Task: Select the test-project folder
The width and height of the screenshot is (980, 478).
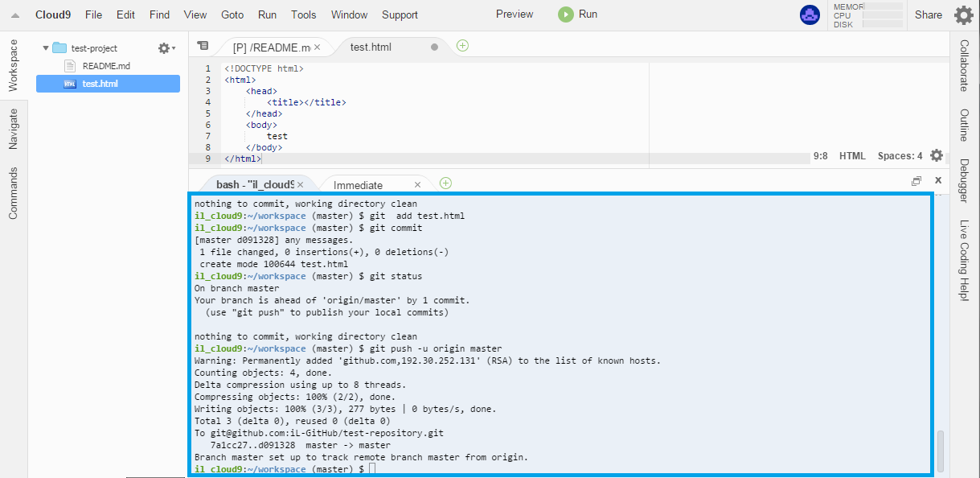Action: click(94, 48)
